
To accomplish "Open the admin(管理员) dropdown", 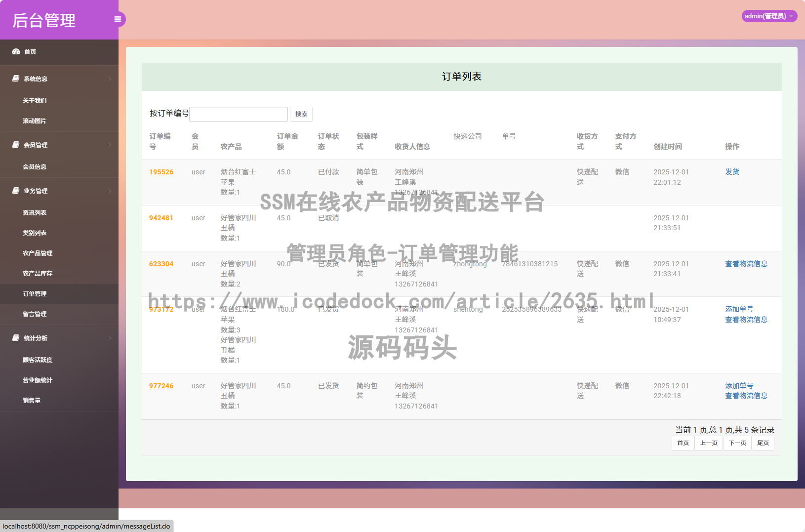I will [x=768, y=16].
